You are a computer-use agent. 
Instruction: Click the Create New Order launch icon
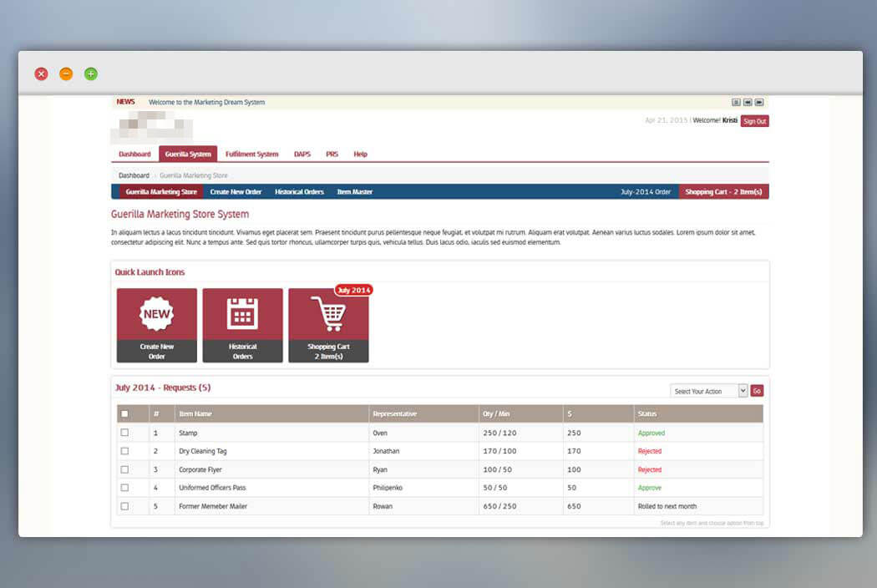tap(157, 325)
